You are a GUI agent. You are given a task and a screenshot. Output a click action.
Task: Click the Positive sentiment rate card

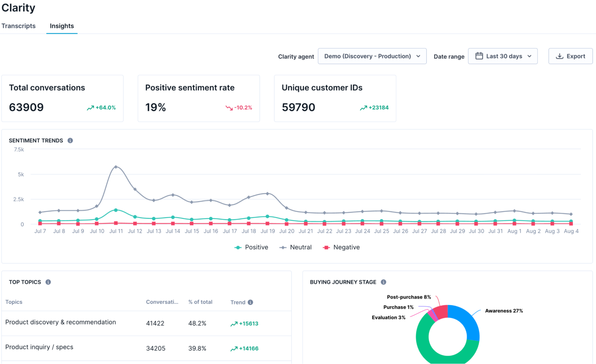coord(199,98)
